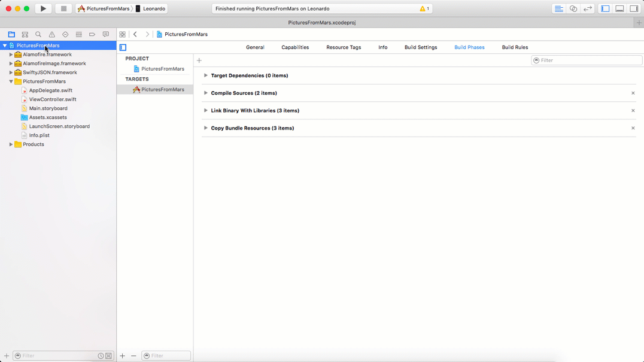644x362 pixels.
Task: Show the Version editor
Action: 588,8
